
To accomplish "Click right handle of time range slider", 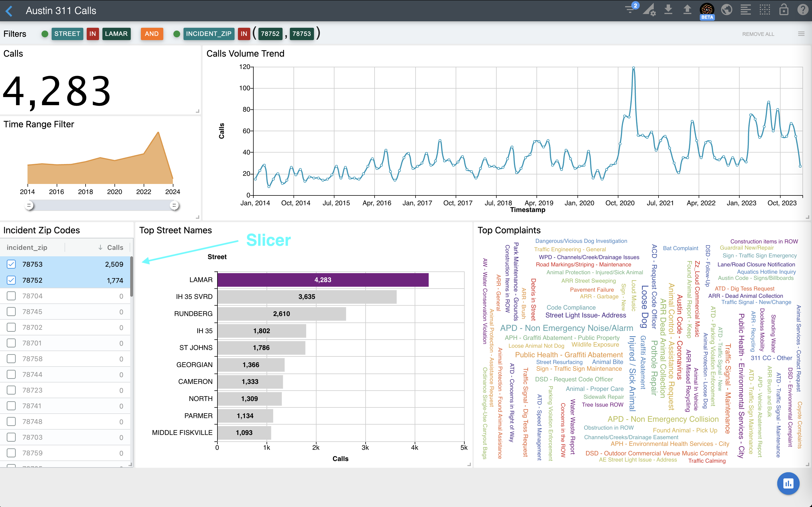I will (174, 205).
